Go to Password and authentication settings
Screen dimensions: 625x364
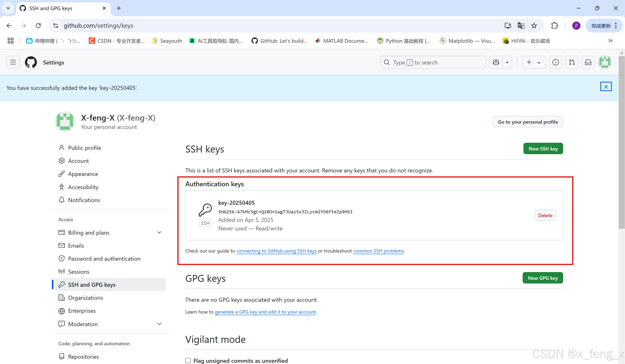click(x=104, y=259)
